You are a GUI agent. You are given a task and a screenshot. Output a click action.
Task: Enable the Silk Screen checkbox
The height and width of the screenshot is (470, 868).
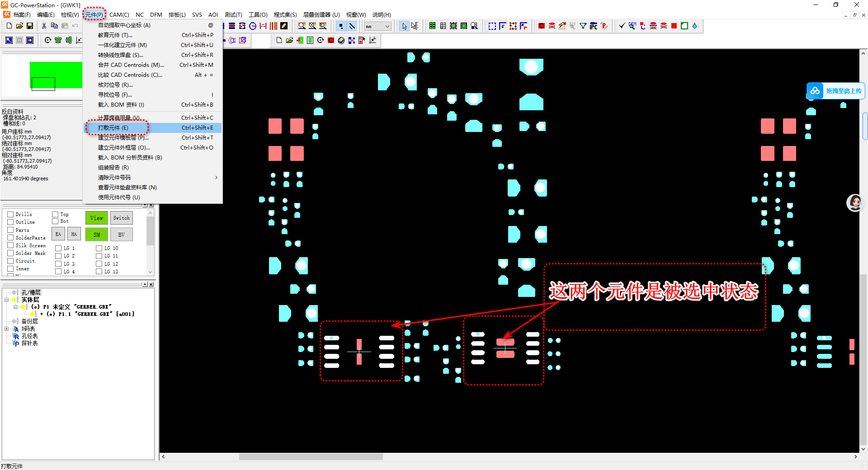point(10,245)
